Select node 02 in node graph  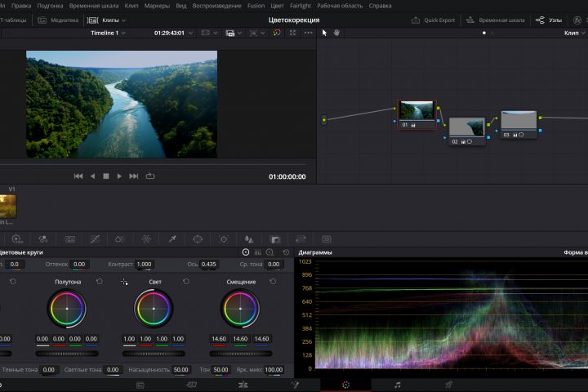tap(466, 127)
